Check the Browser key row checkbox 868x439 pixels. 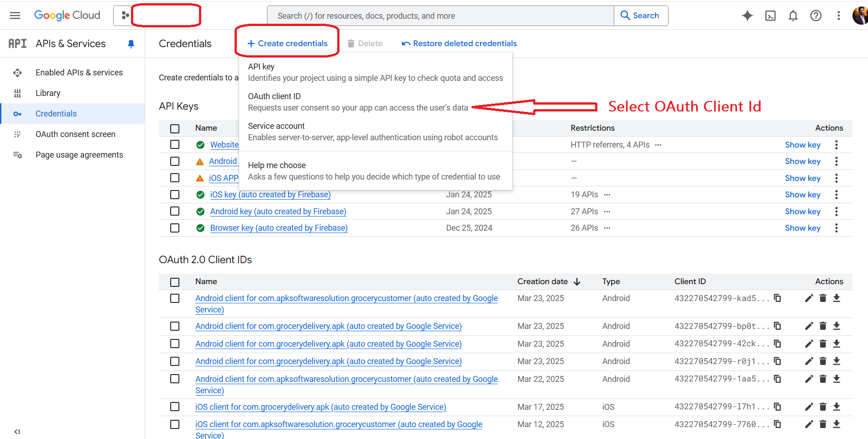tap(175, 228)
